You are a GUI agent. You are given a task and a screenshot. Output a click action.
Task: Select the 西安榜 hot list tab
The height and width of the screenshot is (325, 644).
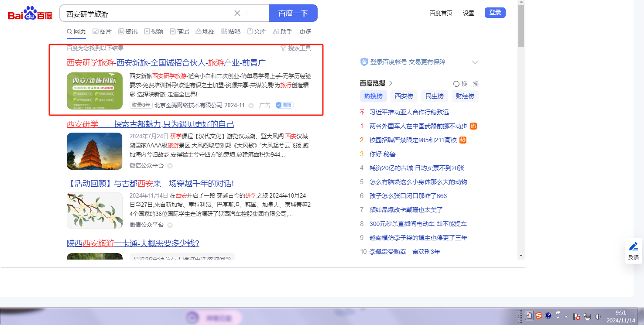tap(404, 96)
